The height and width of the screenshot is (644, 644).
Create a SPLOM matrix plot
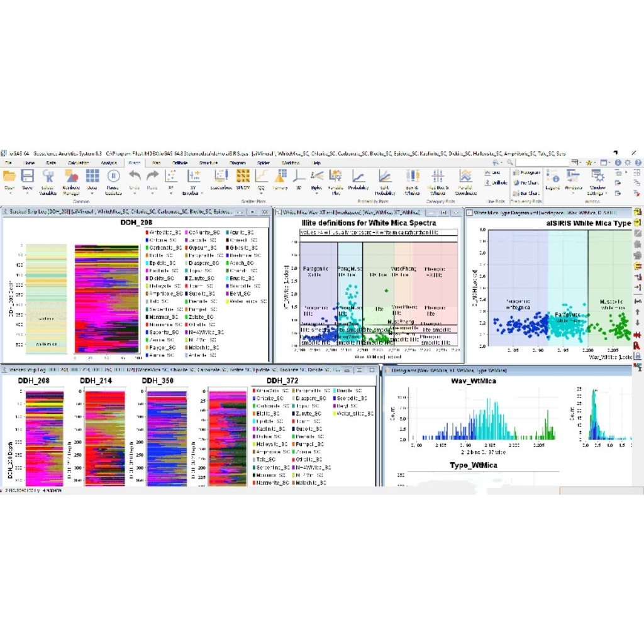click(x=243, y=179)
